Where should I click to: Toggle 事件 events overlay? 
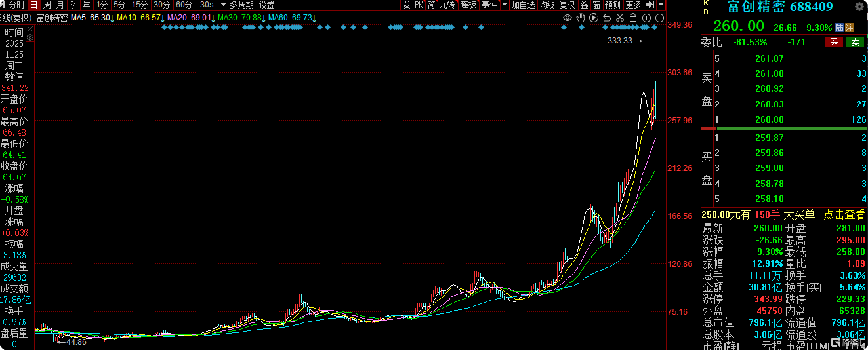(489, 5)
